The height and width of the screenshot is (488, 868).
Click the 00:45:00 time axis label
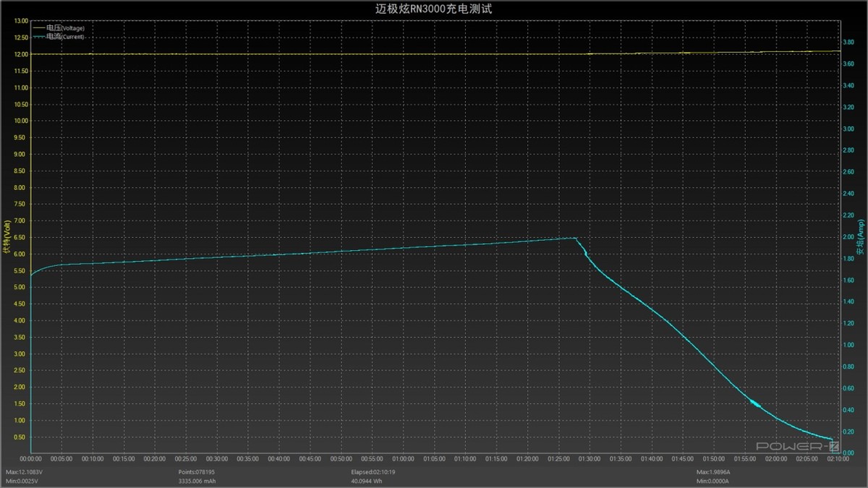pyautogui.click(x=310, y=459)
